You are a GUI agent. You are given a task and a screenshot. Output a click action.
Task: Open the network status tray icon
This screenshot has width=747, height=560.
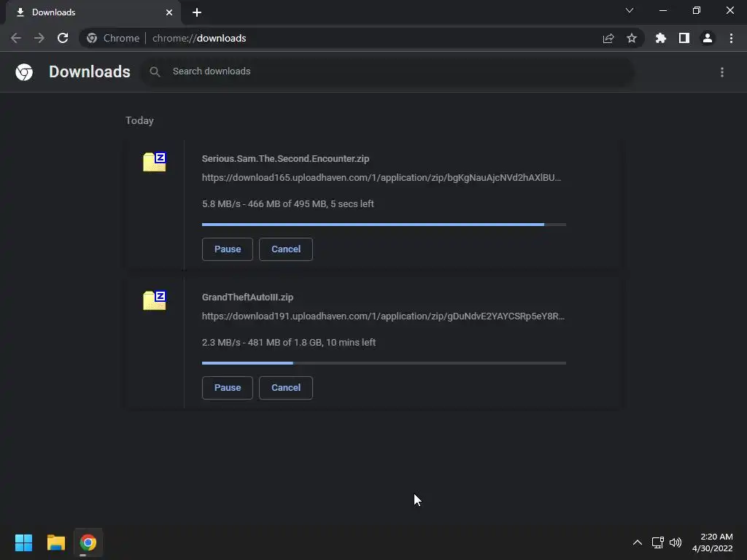(658, 542)
